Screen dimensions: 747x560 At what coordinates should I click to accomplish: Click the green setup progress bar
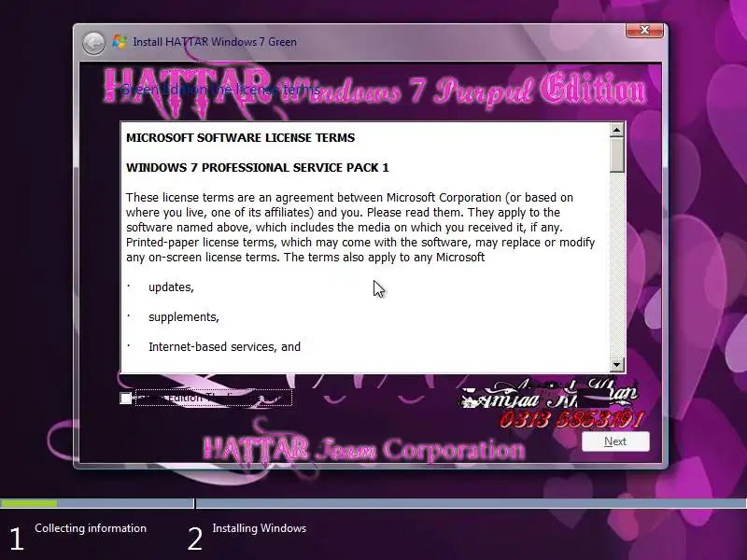coord(29,503)
